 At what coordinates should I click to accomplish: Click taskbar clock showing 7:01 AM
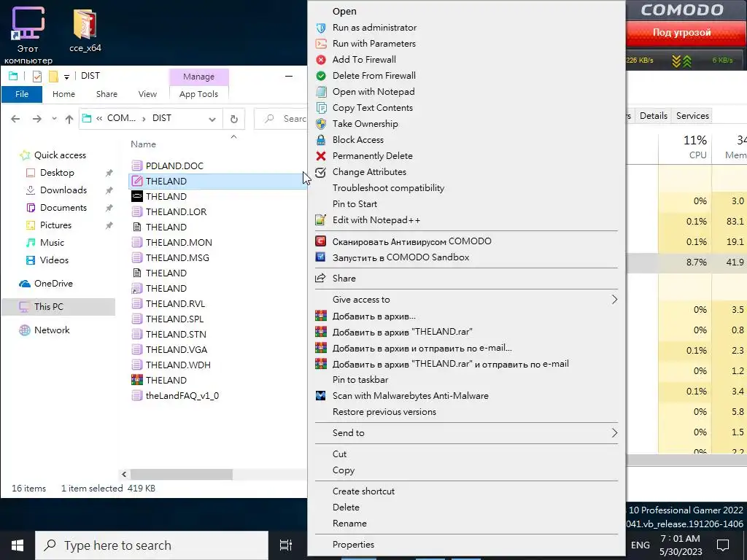(x=681, y=545)
